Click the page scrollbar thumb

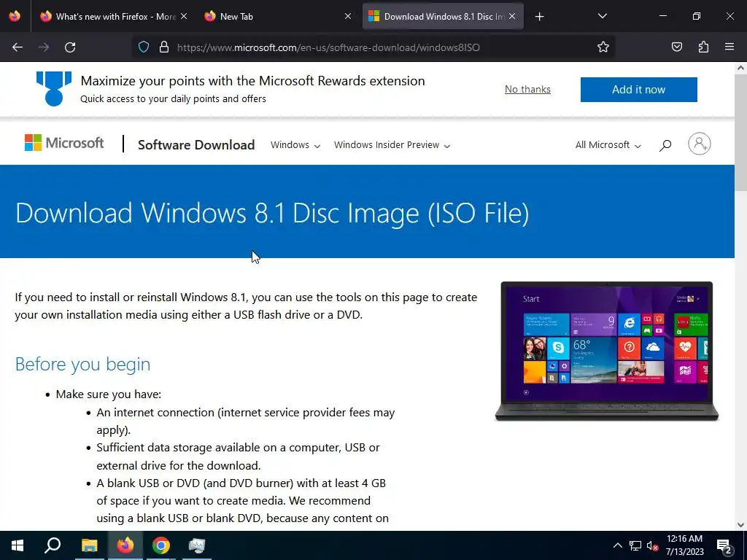point(740,132)
